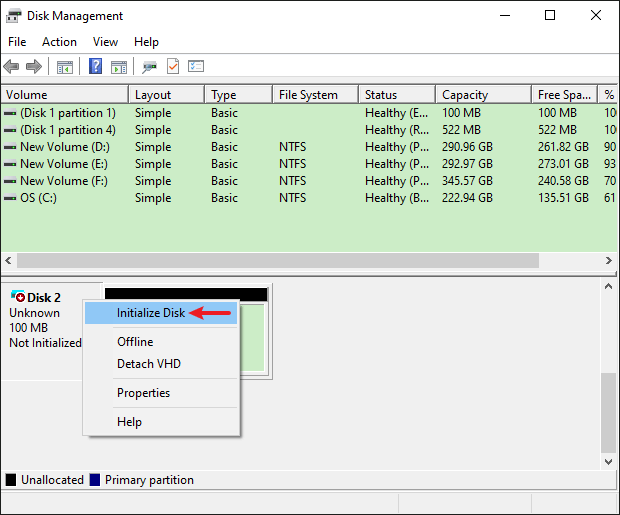
Task: Sort by the File System column header
Action: [316, 95]
